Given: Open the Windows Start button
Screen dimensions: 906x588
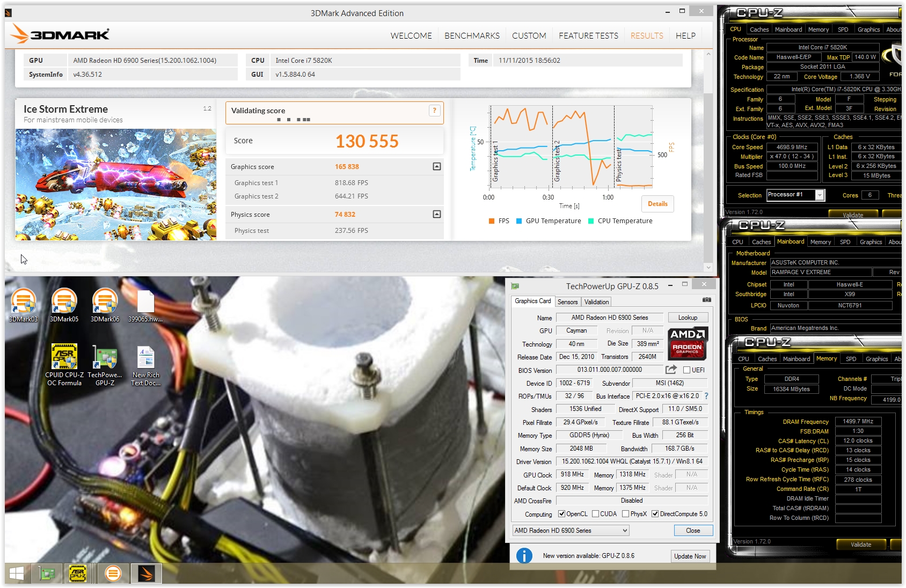Looking at the screenshot, I should (17, 574).
